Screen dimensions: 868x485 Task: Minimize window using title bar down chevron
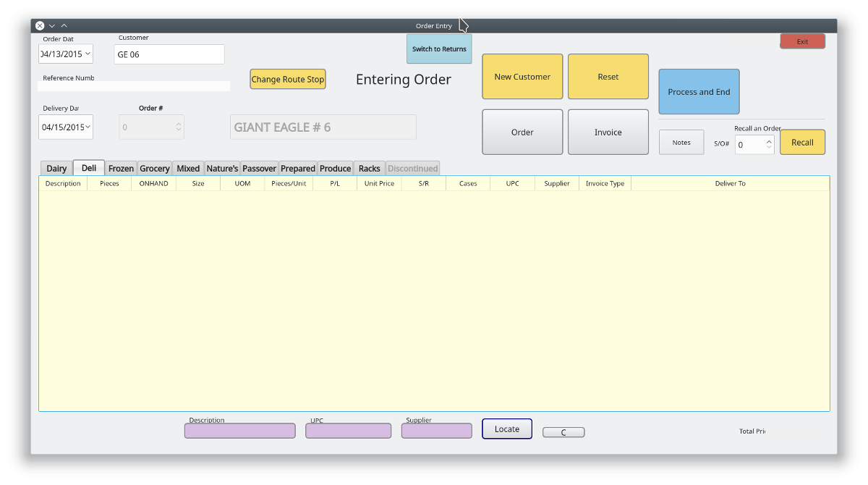pos(52,25)
